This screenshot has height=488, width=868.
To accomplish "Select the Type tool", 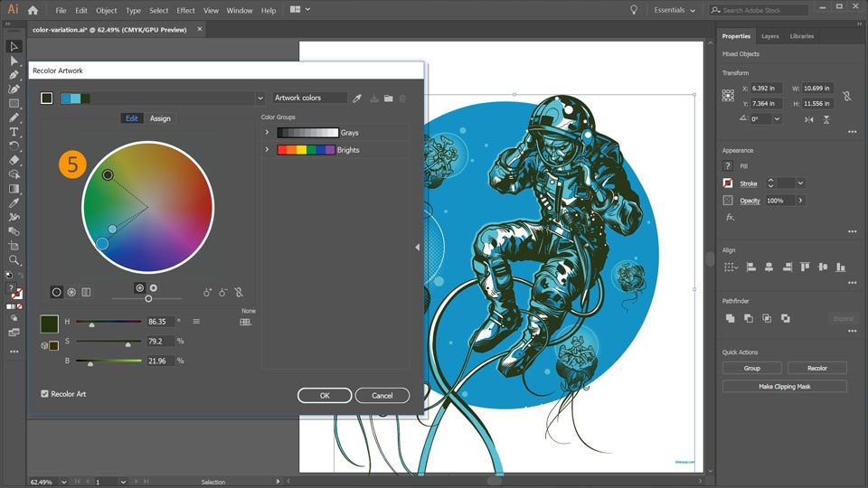I will (x=14, y=132).
